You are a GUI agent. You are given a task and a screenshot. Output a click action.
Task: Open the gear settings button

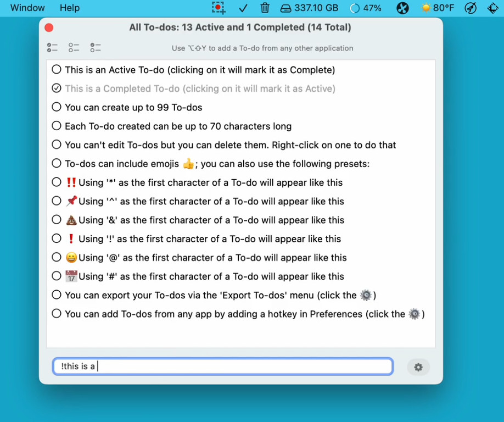418,367
